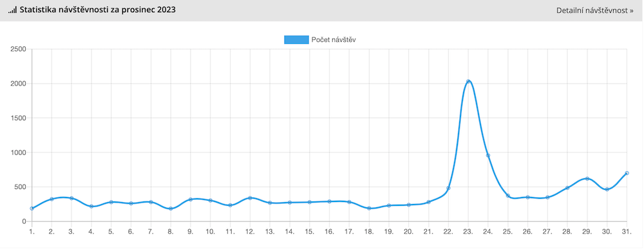
Task: Click the bar chart icon beside the title
Action: click(x=12, y=10)
